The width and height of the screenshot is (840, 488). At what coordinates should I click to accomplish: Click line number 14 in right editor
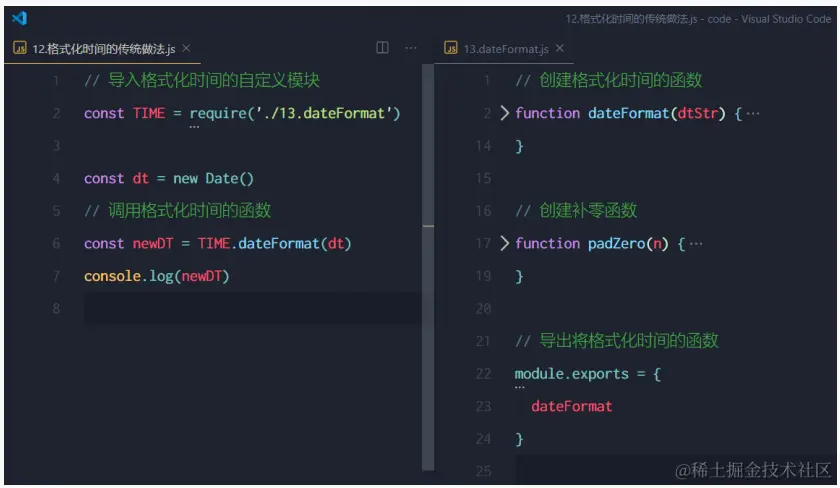(x=483, y=146)
